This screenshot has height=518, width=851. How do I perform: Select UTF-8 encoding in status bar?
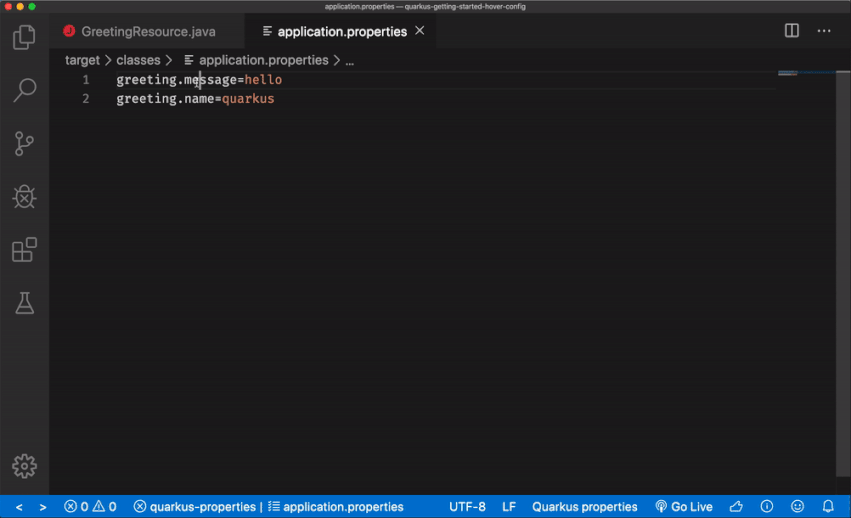tap(467, 507)
